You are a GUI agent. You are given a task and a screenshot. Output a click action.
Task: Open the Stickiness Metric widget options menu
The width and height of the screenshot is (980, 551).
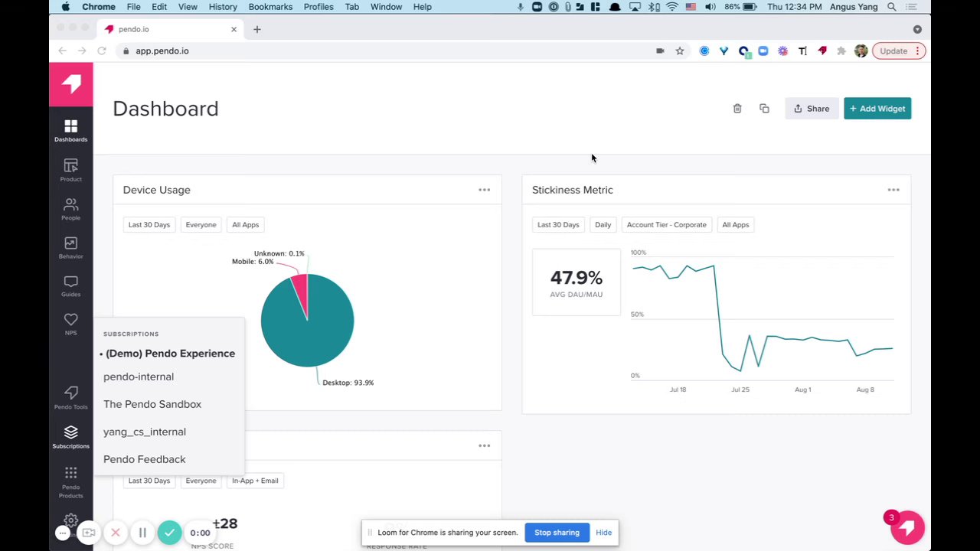(x=893, y=190)
